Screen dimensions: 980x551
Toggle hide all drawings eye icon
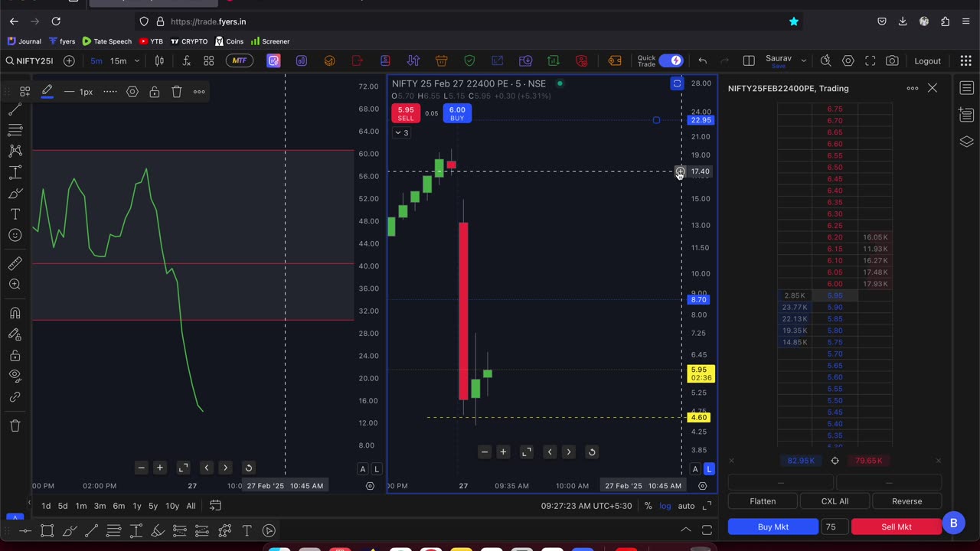click(x=15, y=376)
